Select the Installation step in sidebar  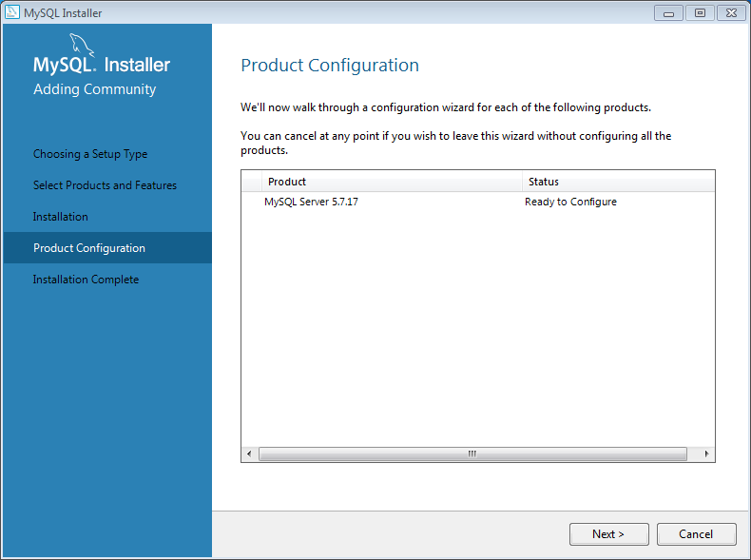[x=60, y=217]
